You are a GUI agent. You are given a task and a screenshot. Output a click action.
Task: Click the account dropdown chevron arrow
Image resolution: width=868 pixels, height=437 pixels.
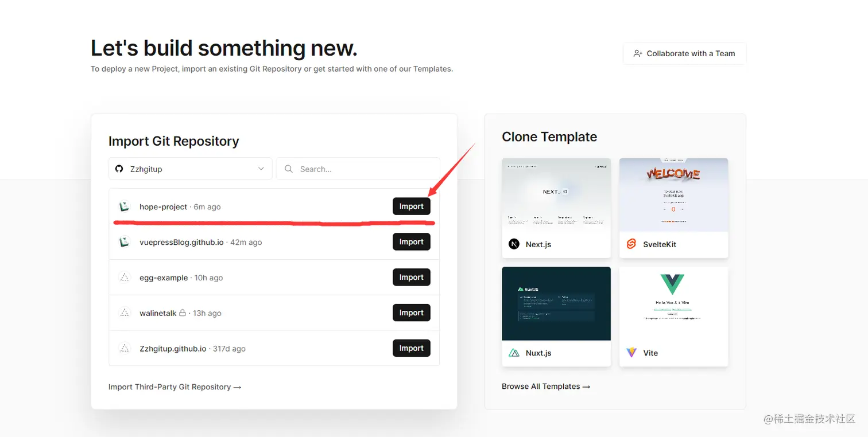tap(261, 169)
